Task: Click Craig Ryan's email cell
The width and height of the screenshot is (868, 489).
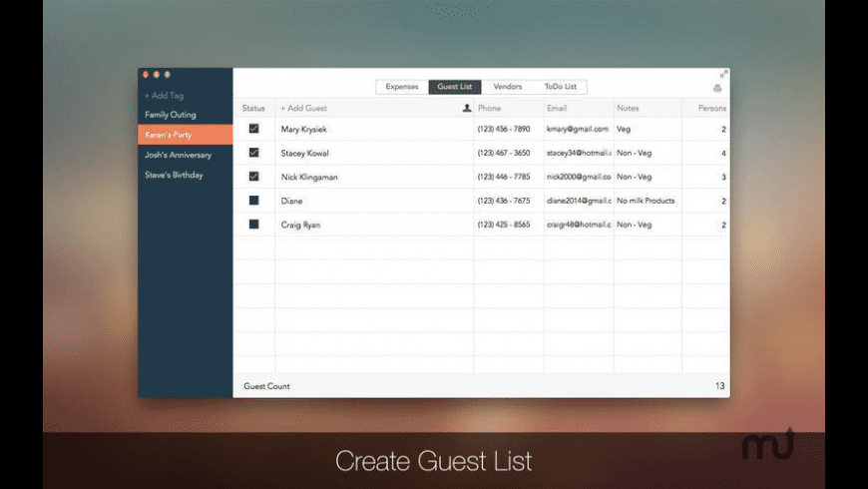Action: [x=579, y=225]
